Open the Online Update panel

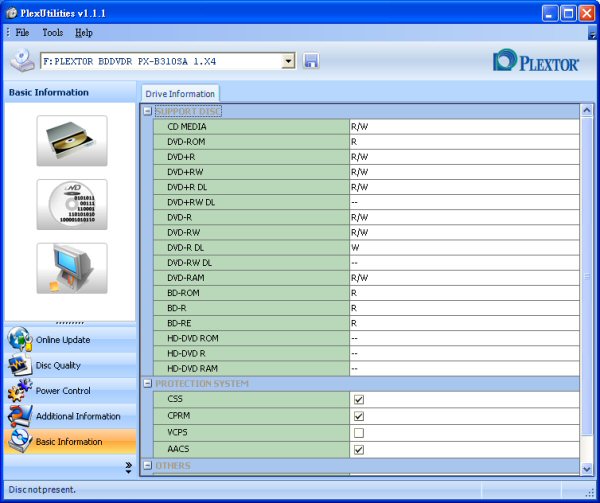[x=70, y=340]
